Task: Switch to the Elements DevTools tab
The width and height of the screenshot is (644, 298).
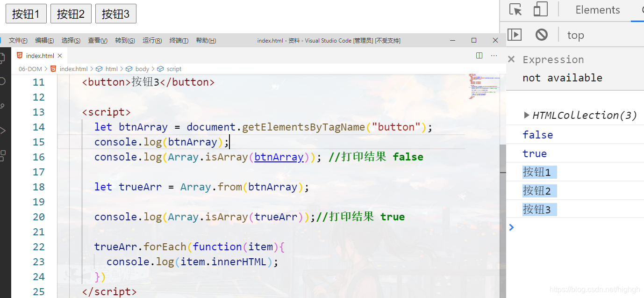Action: (x=598, y=10)
